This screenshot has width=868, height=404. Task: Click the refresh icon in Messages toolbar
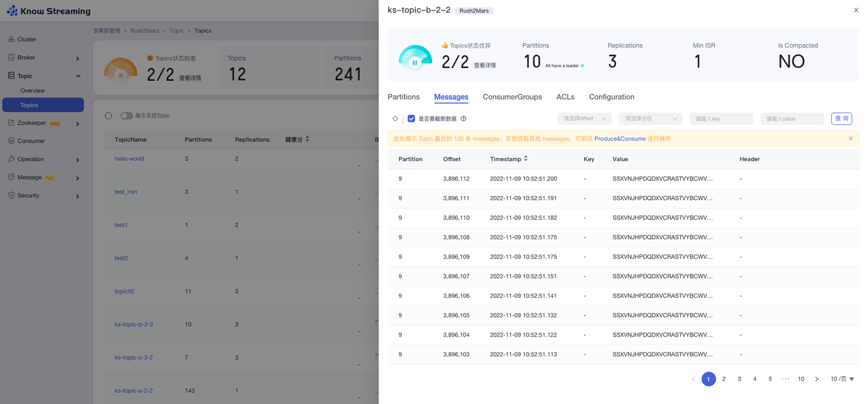coord(395,119)
